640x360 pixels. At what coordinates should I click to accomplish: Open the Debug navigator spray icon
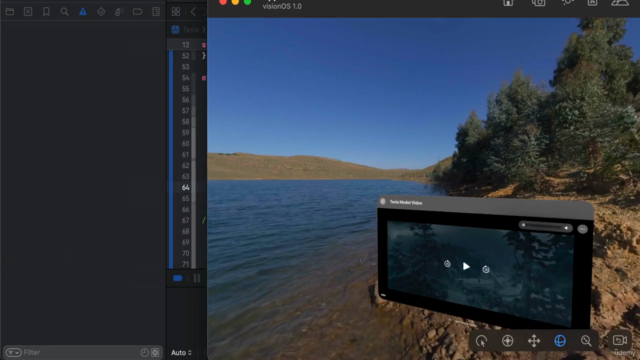(119, 11)
